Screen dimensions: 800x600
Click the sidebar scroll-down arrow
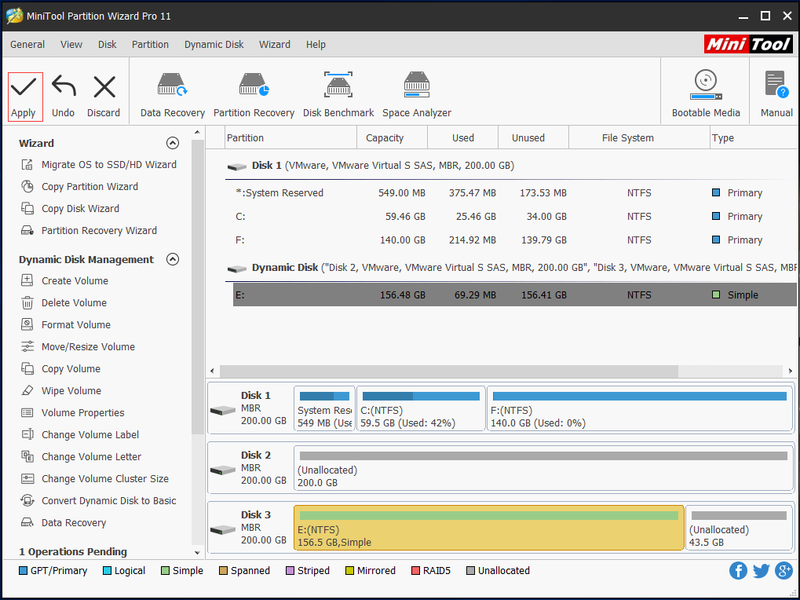(197, 553)
